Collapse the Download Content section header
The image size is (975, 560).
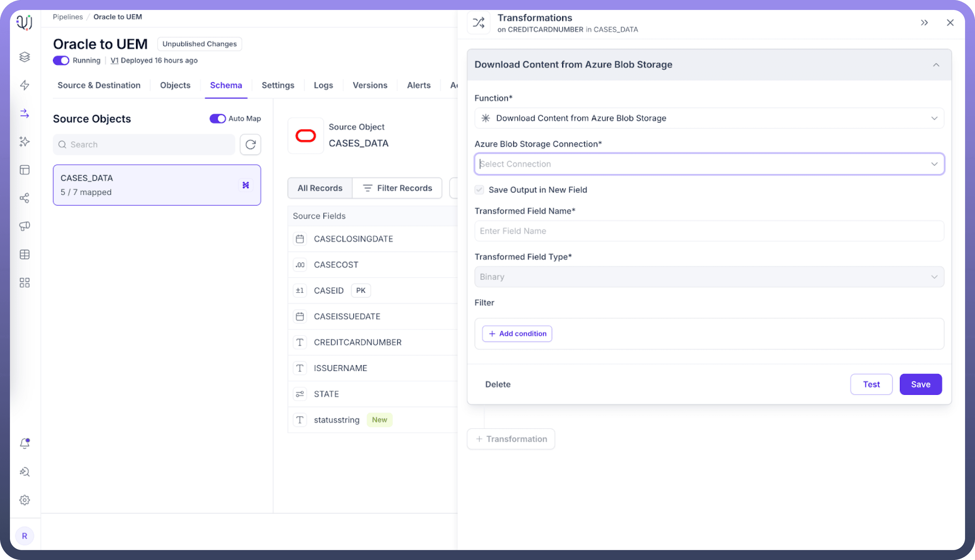point(936,65)
